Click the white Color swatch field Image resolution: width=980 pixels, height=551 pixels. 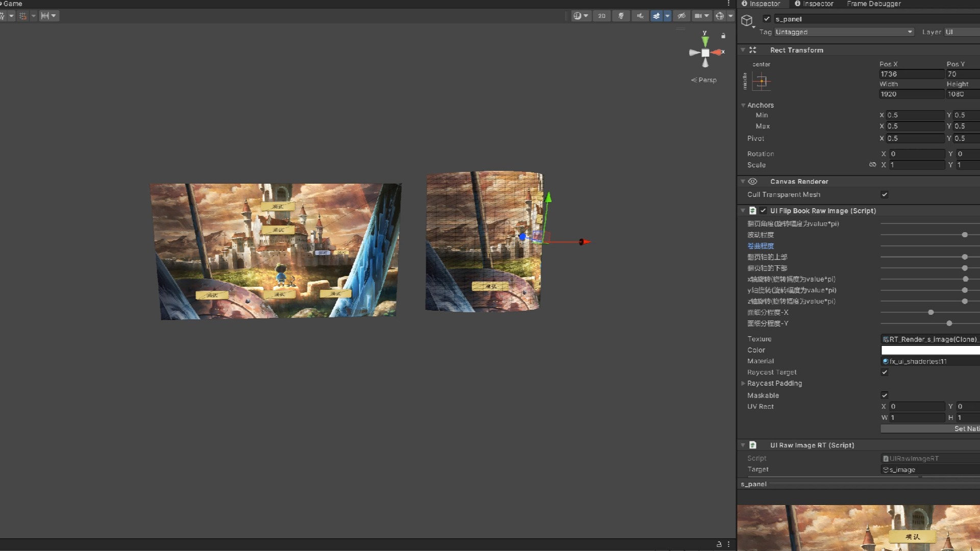930,350
